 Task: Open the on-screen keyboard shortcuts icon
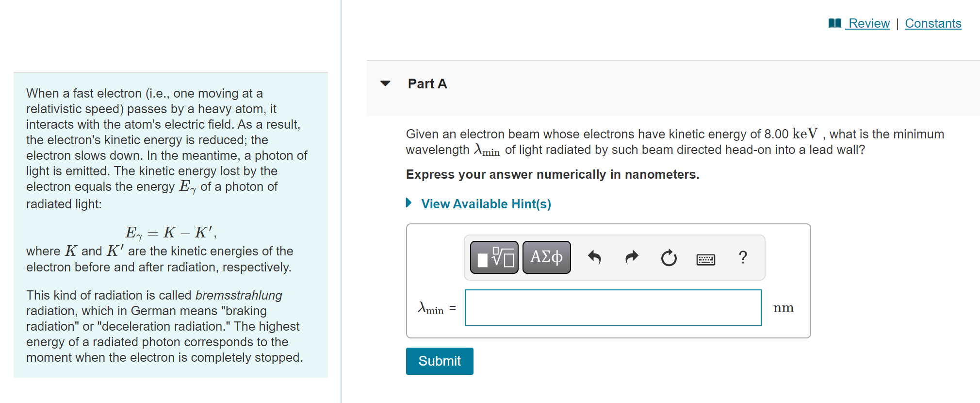(706, 259)
